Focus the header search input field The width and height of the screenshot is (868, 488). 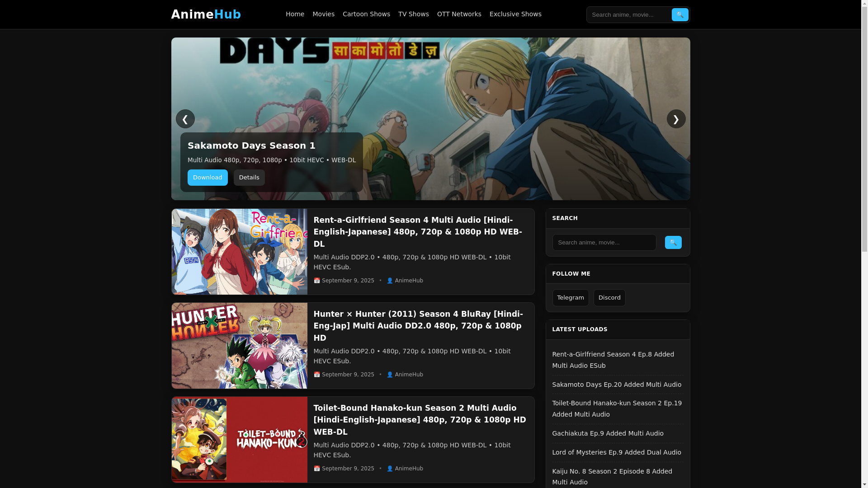tap(629, 14)
